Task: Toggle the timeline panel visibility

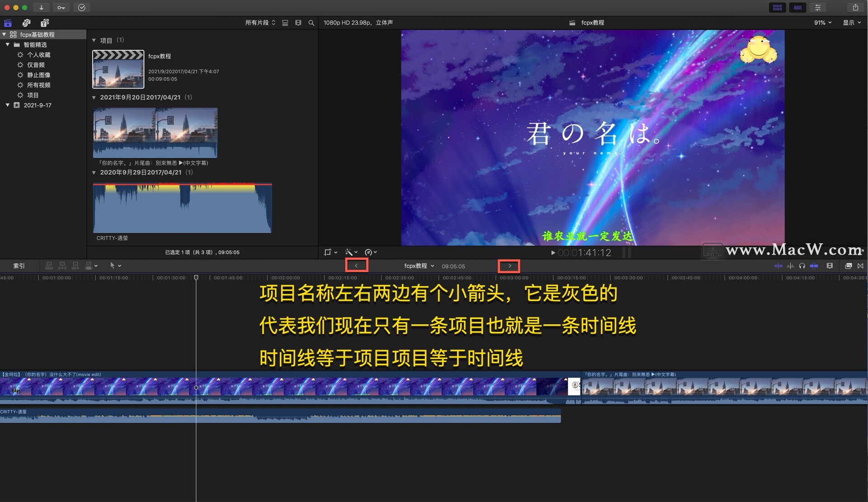Action: point(797,7)
